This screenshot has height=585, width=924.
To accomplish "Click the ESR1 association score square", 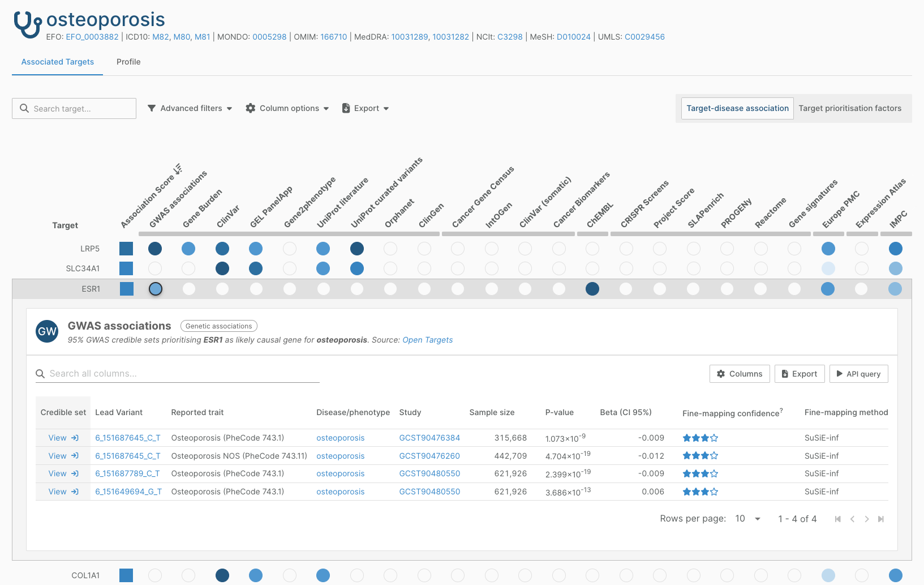I will 126,289.
